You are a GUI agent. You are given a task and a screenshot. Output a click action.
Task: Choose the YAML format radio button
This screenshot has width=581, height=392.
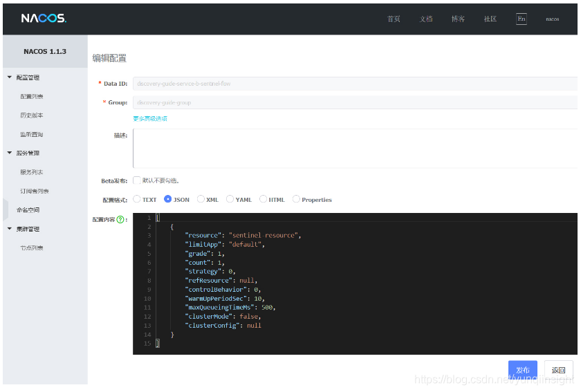tap(230, 199)
